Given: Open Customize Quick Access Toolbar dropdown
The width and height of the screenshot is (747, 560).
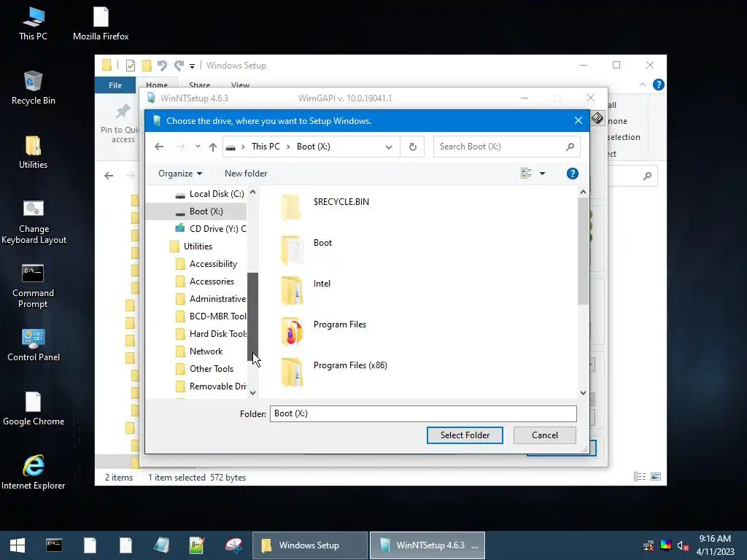Looking at the screenshot, I should pos(192,66).
